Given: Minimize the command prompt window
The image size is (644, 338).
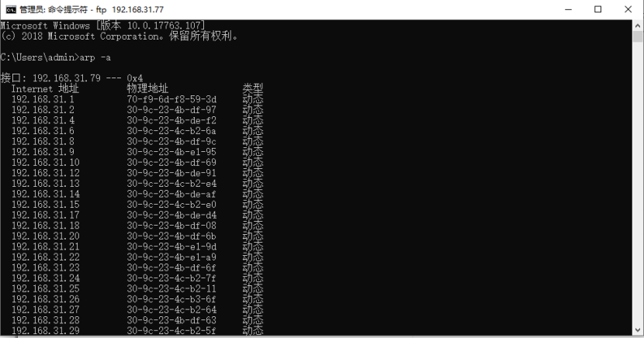Looking at the screenshot, I should (x=569, y=9).
